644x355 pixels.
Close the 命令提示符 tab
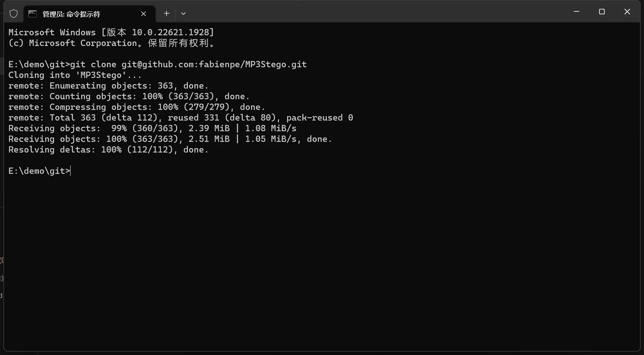143,14
